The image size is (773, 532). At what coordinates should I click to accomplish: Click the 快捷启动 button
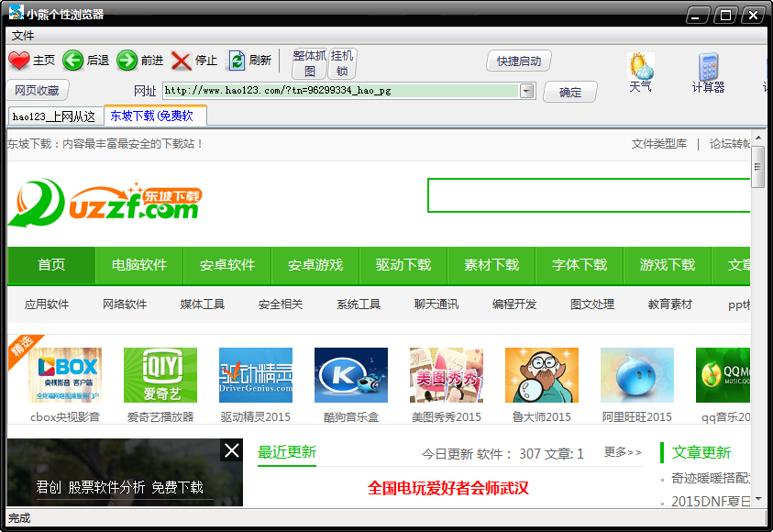click(519, 61)
